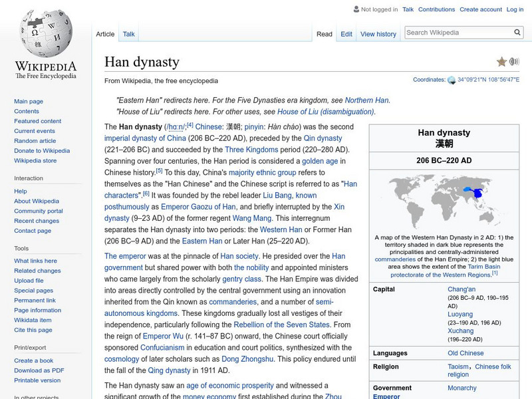Go to Main page in sidebar
This screenshot has width=532, height=399.
pos(29,101)
